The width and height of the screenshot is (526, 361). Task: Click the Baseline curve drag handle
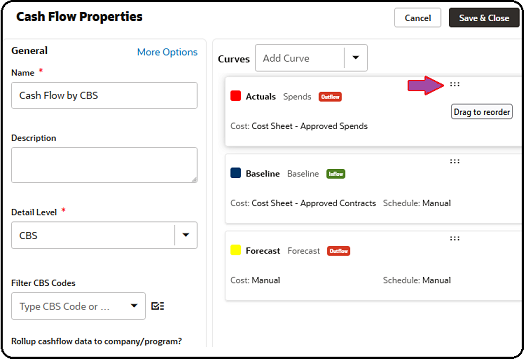point(454,161)
